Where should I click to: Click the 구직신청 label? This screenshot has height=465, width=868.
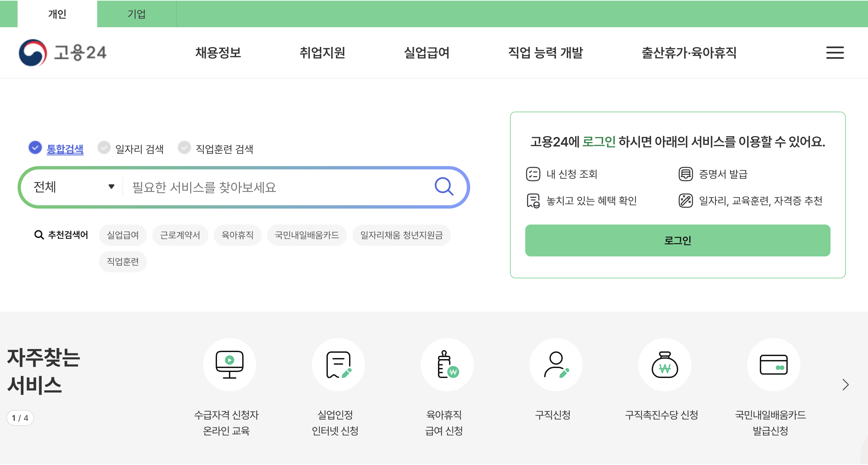pyautogui.click(x=552, y=415)
